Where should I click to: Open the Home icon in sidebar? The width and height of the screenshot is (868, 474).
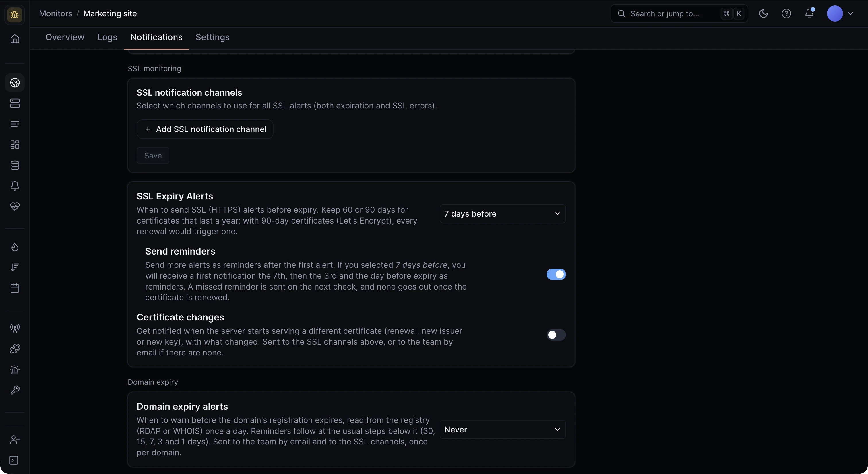point(15,39)
